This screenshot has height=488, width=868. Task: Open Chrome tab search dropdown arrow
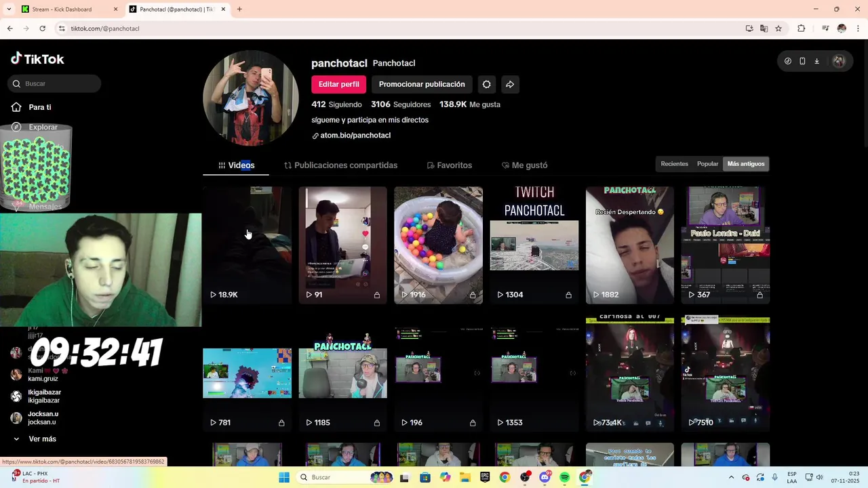[9, 9]
